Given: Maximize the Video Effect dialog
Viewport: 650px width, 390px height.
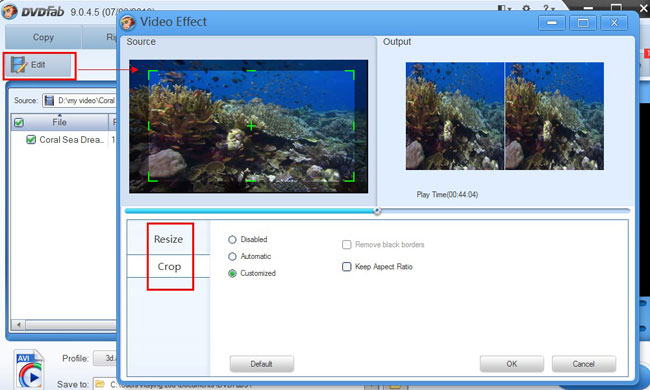Looking at the screenshot, I should click(583, 23).
